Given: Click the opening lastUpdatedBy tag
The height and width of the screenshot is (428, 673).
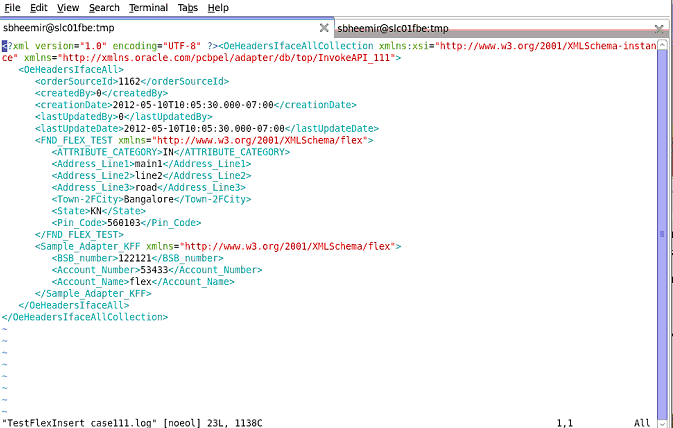Looking at the screenshot, I should click(x=77, y=117).
